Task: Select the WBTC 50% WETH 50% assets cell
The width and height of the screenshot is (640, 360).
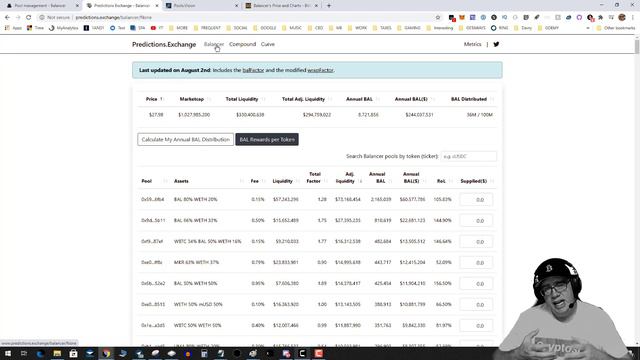Action: [198, 326]
